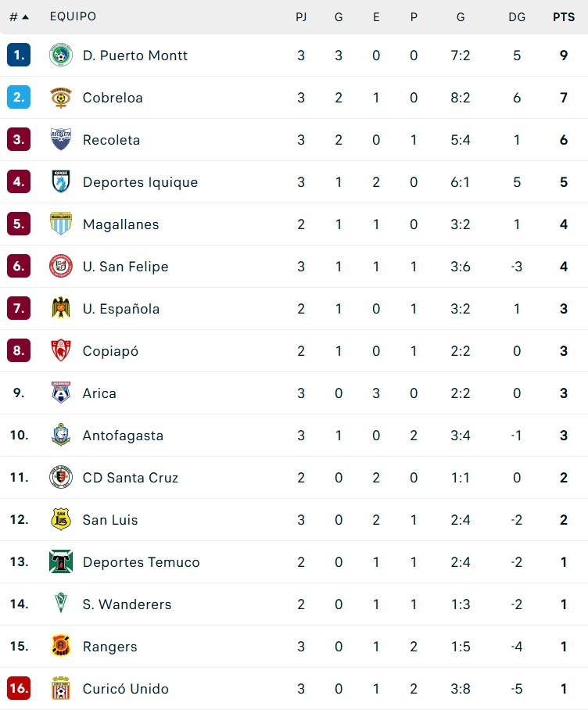The height and width of the screenshot is (710, 588).
Task: Click the Curicó Unido club badge
Action: (x=60, y=689)
